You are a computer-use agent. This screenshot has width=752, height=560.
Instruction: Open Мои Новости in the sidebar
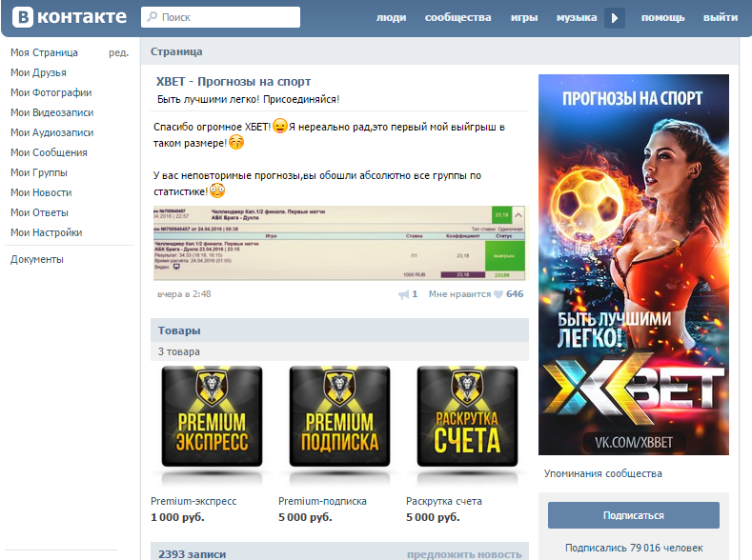[41, 192]
